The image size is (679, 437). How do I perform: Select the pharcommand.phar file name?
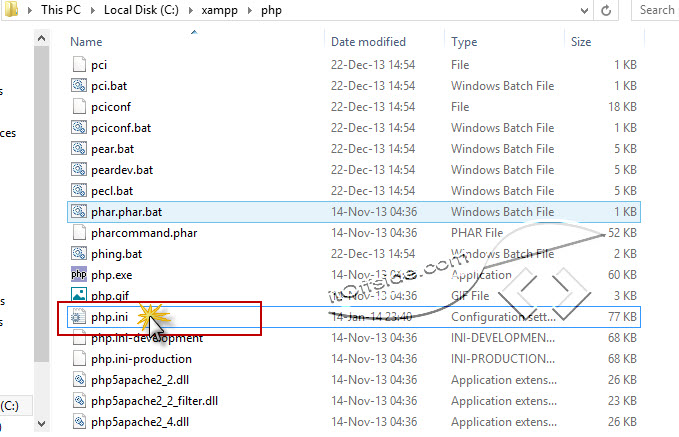(144, 233)
